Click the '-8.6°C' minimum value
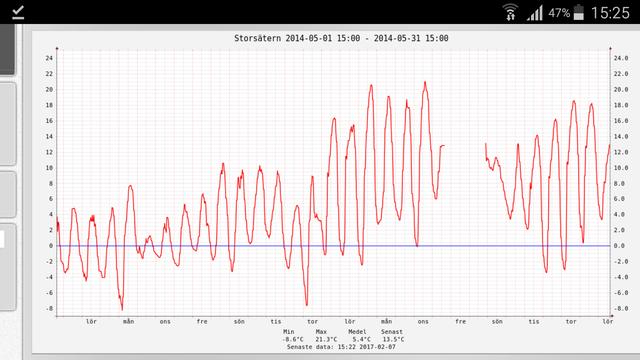This screenshot has width=640, height=360. (x=293, y=339)
